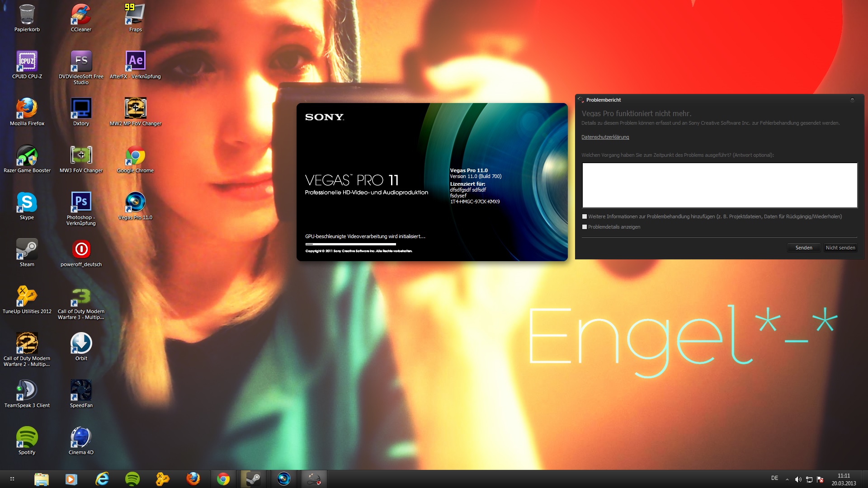Expand the hidden system tray icons arrow
Screen dimensions: 868x488
(x=787, y=479)
